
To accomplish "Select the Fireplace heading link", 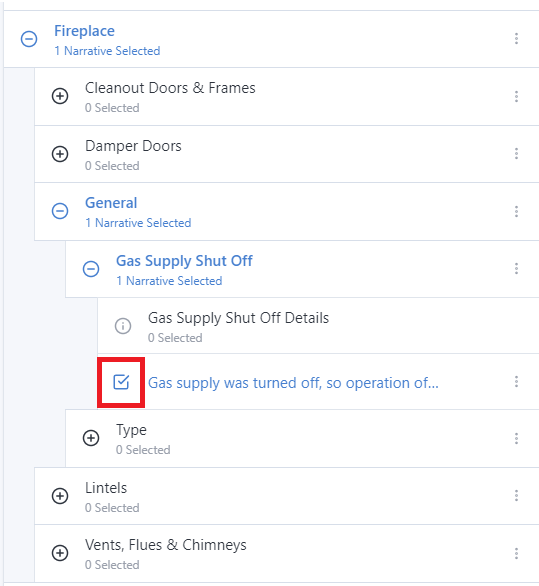I will [84, 31].
